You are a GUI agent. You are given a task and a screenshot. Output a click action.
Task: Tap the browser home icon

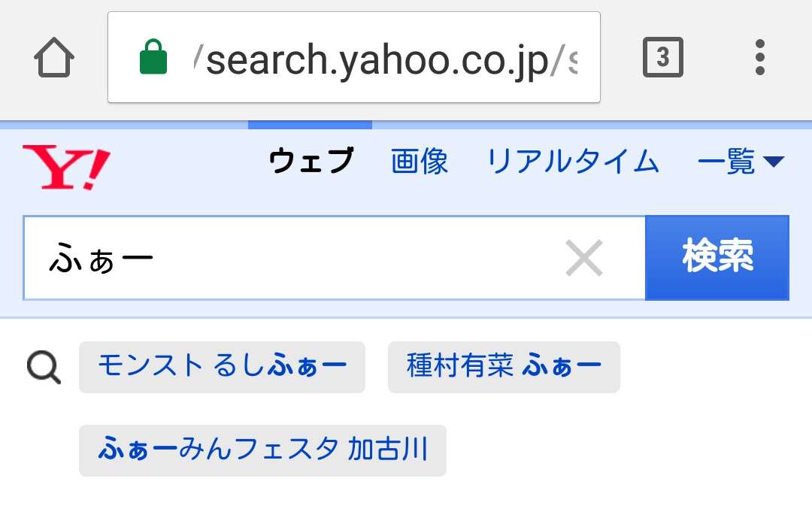[x=54, y=57]
